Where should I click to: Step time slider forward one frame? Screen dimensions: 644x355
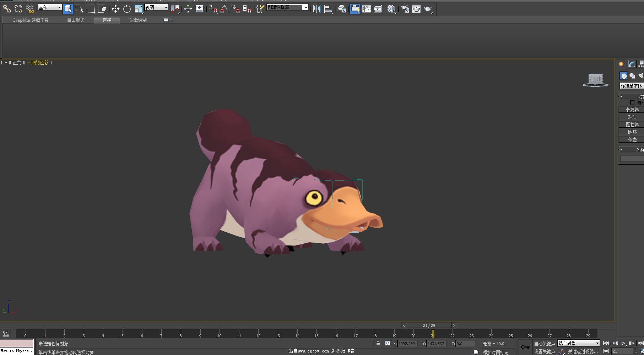tap(454, 325)
